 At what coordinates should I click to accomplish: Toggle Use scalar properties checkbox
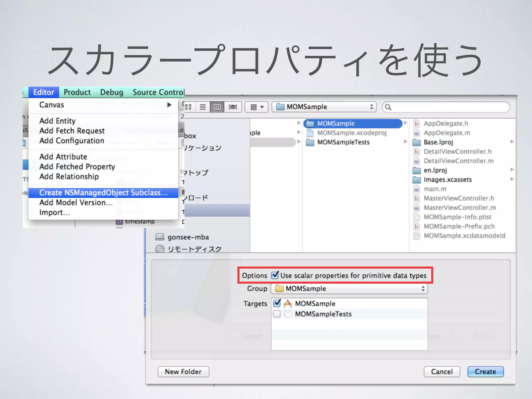275,275
